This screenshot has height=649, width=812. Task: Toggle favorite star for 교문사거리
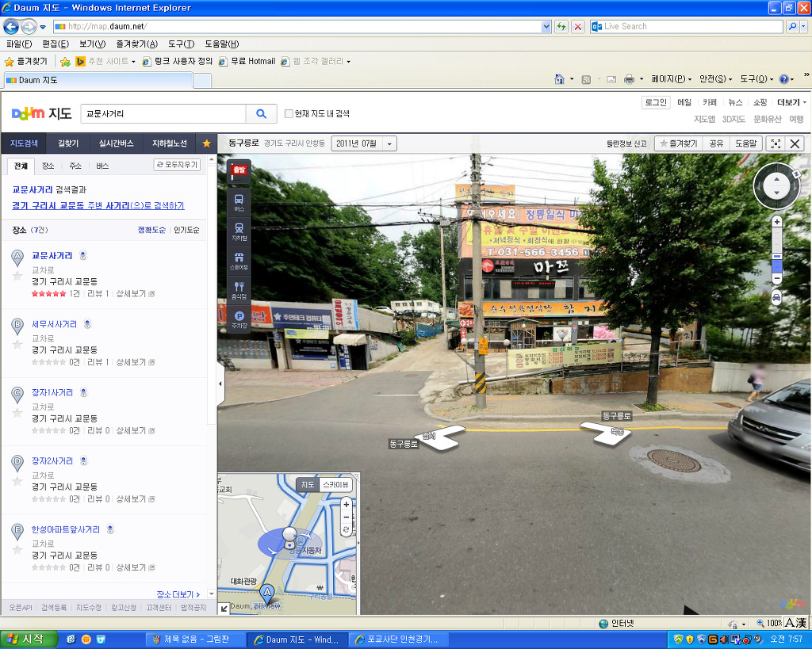(x=17, y=277)
